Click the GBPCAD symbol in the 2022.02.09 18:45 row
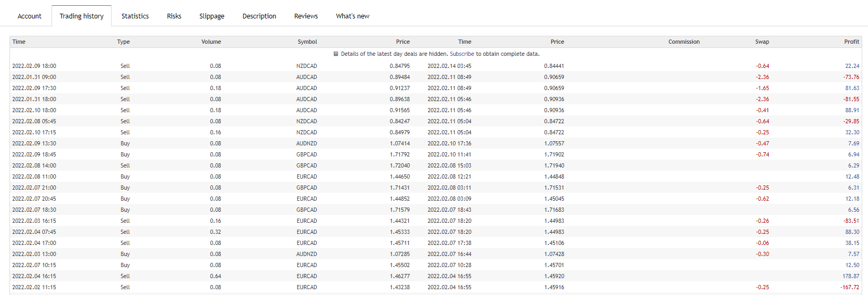 307,154
